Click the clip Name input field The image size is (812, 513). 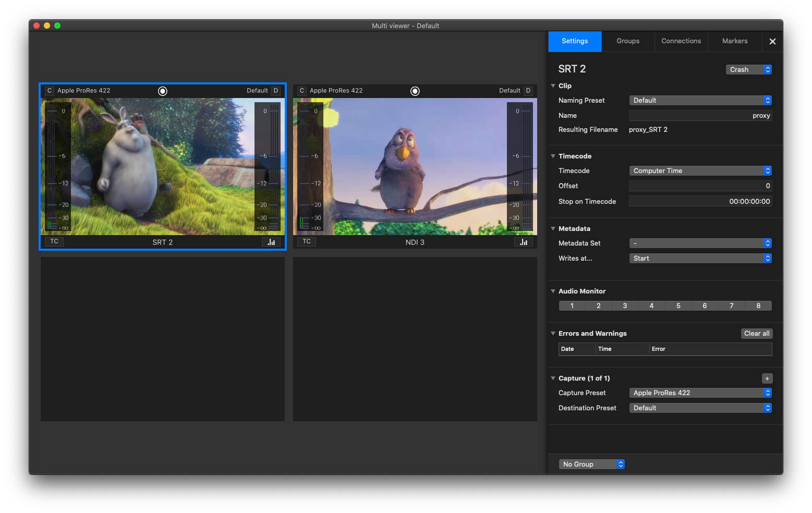tap(700, 116)
